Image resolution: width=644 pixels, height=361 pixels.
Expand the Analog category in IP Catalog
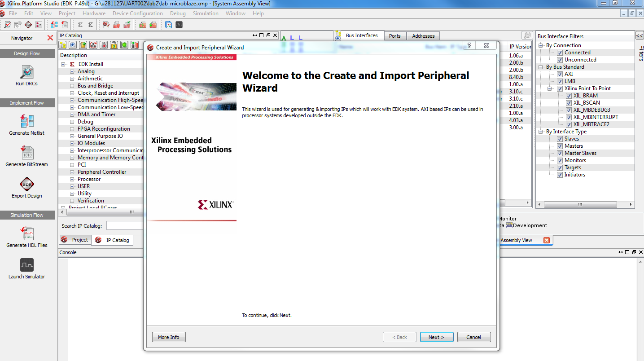click(x=72, y=71)
